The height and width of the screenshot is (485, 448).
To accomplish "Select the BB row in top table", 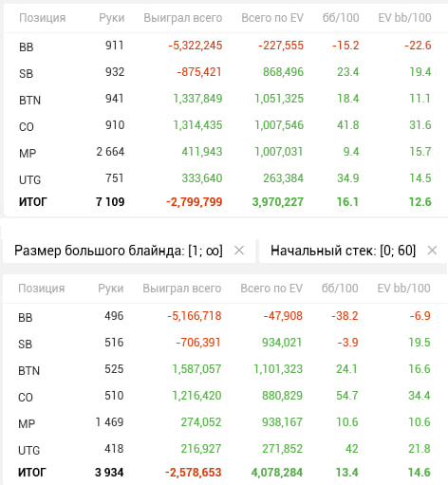I will click(225, 46).
